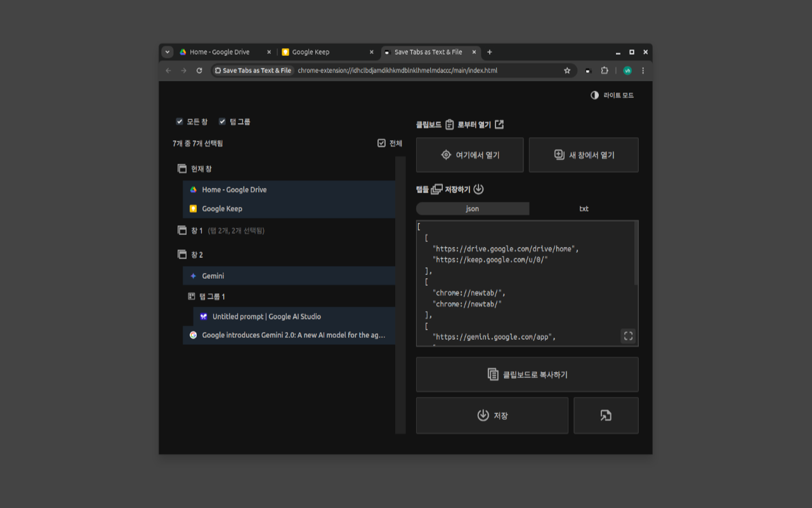Select Untitled prompt | Google AI Studio row
Viewport: 812px width, 508px height.
point(294,316)
